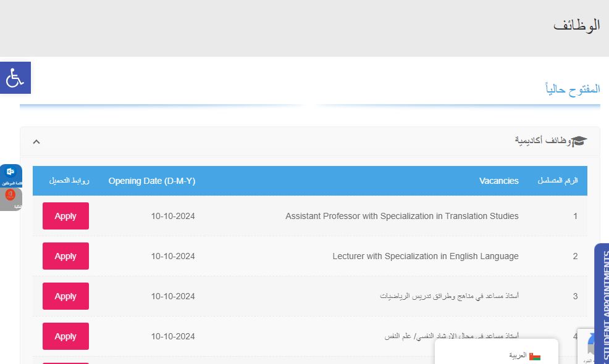This screenshot has width=609, height=364.
Task: Apply for the fourth listed vacancy
Action: click(65, 336)
